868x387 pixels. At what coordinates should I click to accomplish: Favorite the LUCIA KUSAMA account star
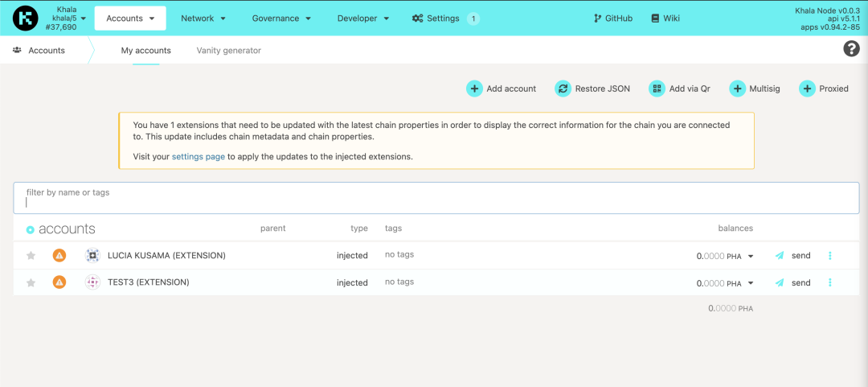31,256
